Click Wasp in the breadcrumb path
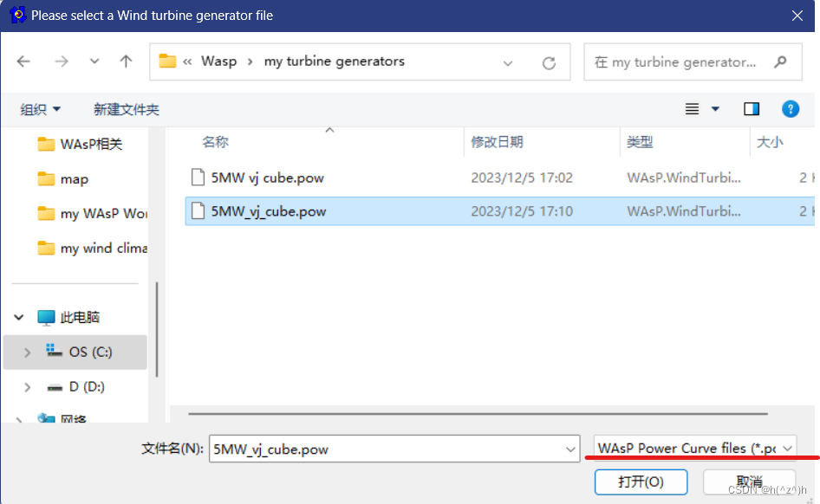Image resolution: width=820 pixels, height=504 pixels. click(x=219, y=61)
